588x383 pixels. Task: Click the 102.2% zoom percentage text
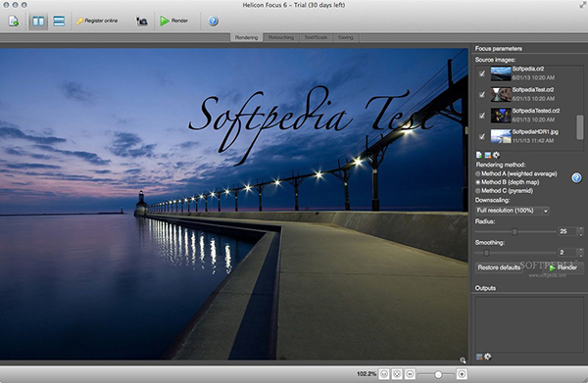pos(367,374)
